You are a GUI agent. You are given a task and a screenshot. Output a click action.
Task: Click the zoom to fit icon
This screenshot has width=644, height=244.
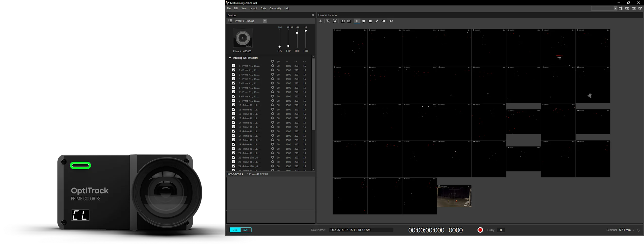pos(335,21)
